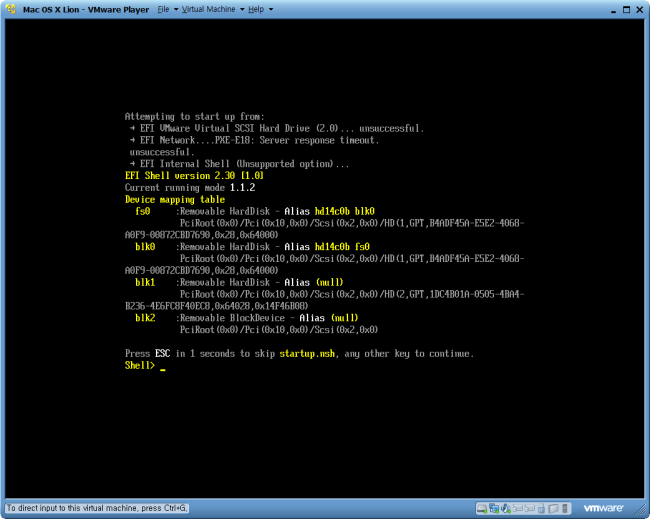This screenshot has width=650, height=519.
Task: Click the 'hd14c0b fs0' alias text
Action: coord(342,247)
